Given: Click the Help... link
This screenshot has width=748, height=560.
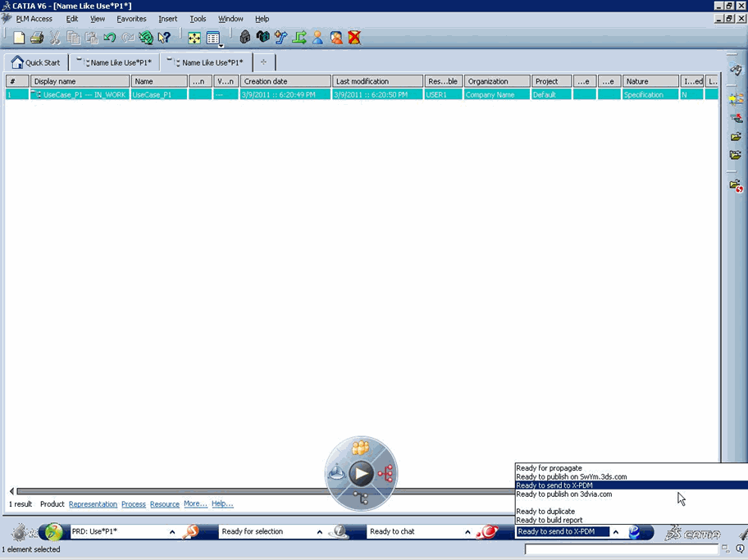Looking at the screenshot, I should tap(222, 503).
